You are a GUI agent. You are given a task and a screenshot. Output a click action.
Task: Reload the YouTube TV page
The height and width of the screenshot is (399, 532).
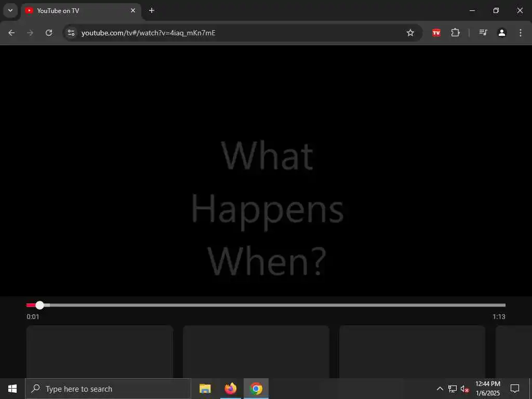click(49, 33)
